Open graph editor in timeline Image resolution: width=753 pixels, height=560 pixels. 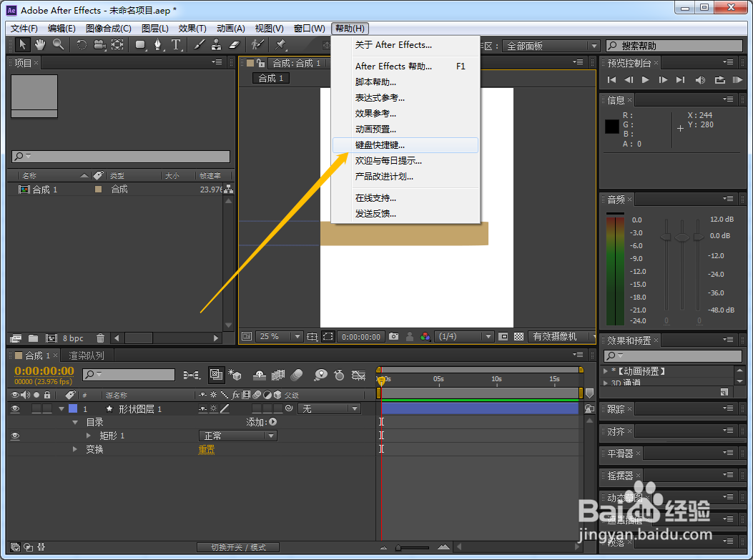point(359,375)
